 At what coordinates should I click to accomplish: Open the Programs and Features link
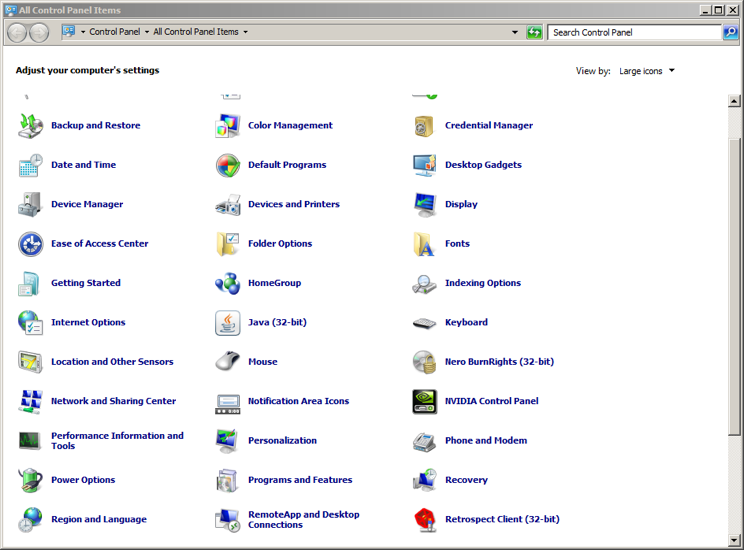click(300, 480)
